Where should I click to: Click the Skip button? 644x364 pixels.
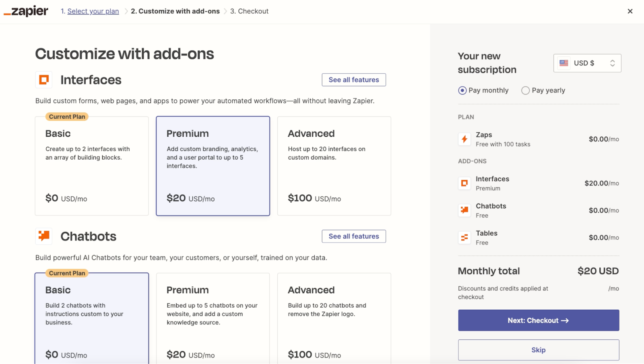(x=539, y=350)
